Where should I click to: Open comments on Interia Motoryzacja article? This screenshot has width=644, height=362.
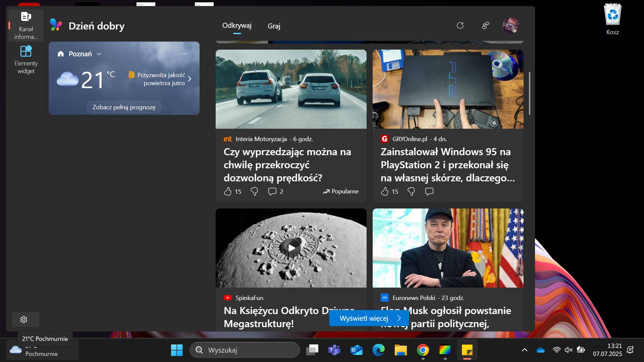tap(272, 191)
